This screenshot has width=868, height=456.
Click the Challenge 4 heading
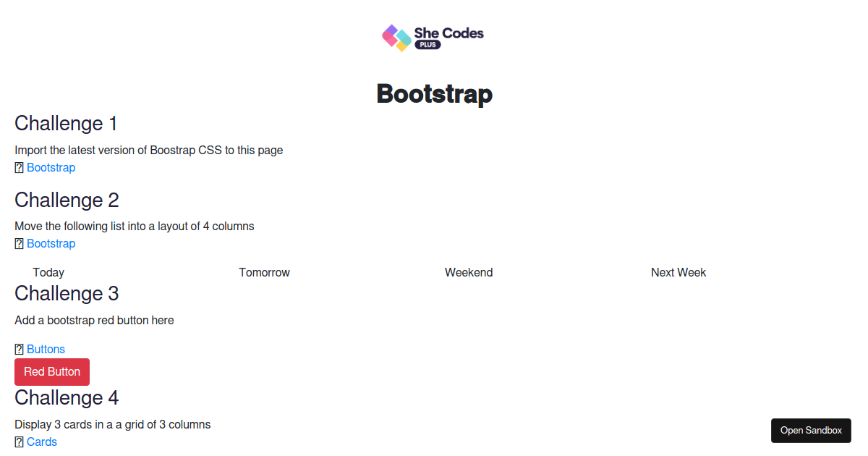67,397
